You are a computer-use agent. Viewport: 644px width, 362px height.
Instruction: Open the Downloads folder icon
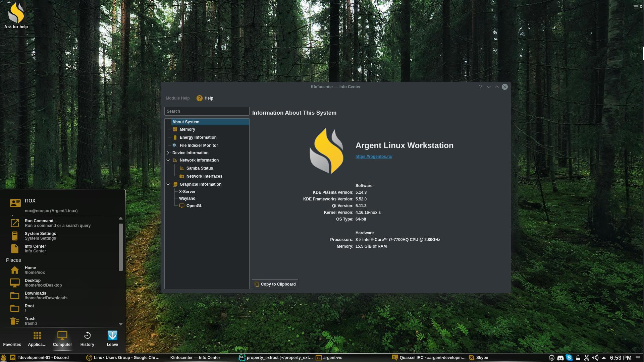pos(15,296)
